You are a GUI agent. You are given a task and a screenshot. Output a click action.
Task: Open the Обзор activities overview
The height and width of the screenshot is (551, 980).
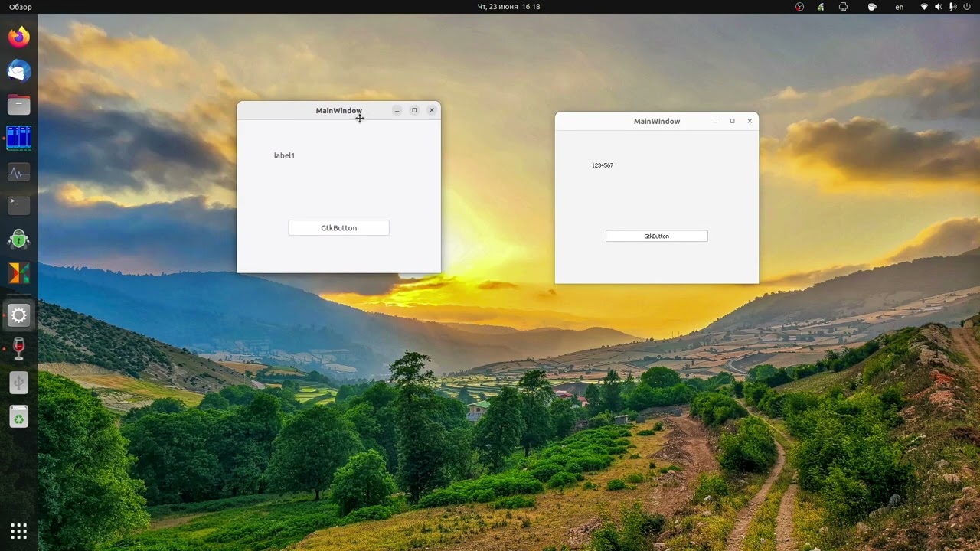21,7
